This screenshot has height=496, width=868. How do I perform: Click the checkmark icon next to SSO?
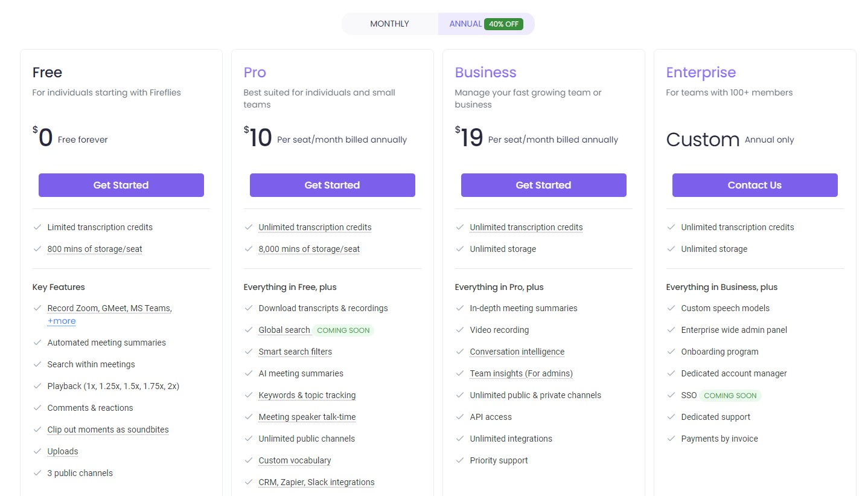pyautogui.click(x=671, y=395)
